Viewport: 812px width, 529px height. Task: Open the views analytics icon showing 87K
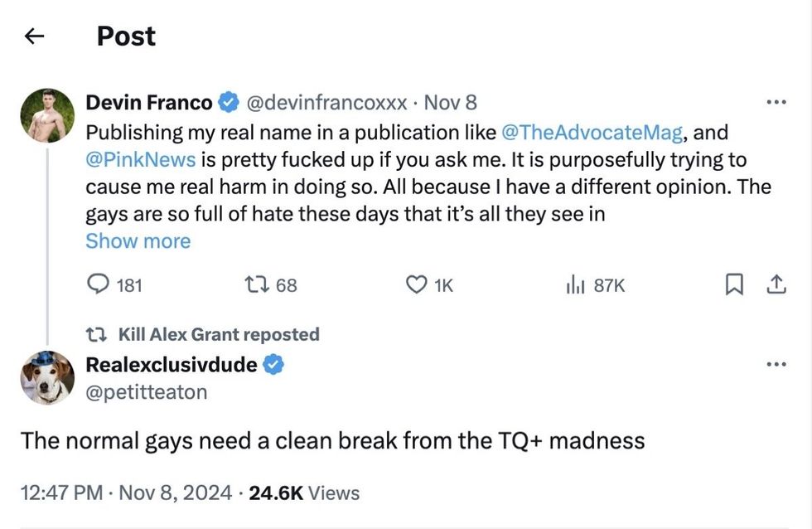click(x=573, y=284)
